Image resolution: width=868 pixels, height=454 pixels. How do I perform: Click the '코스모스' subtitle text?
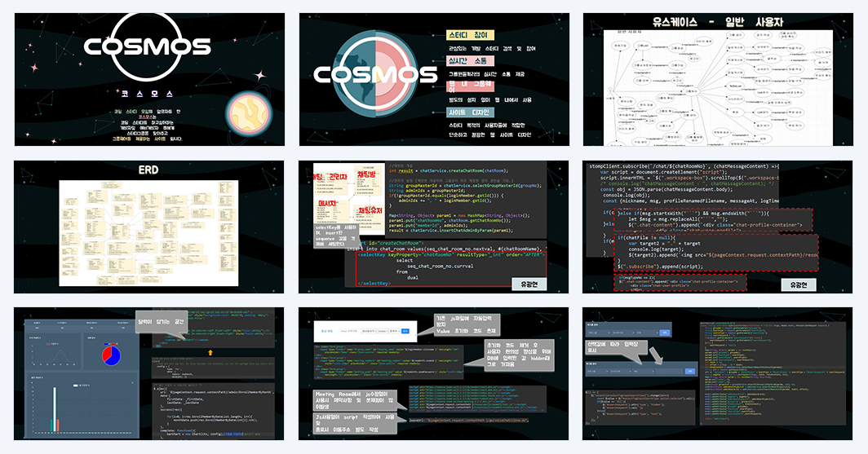pos(147,94)
